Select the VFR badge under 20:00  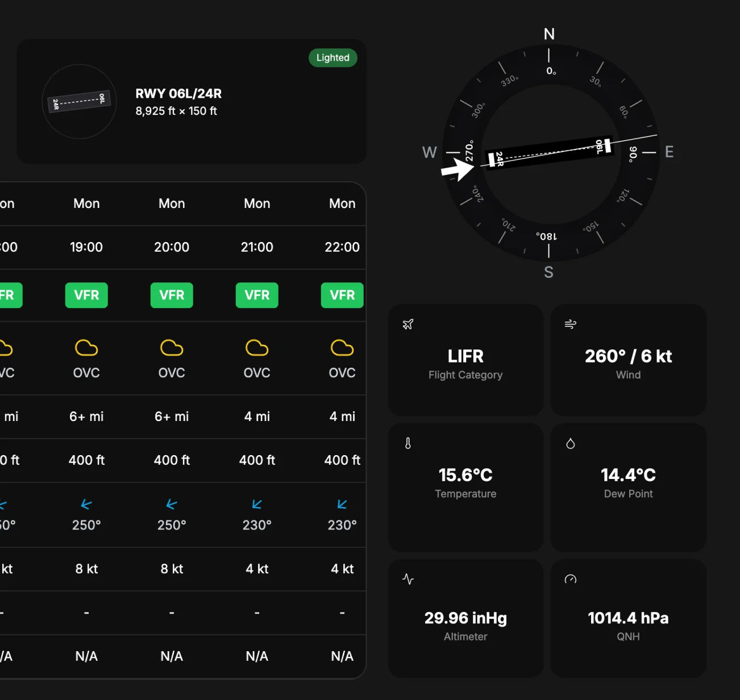click(172, 295)
